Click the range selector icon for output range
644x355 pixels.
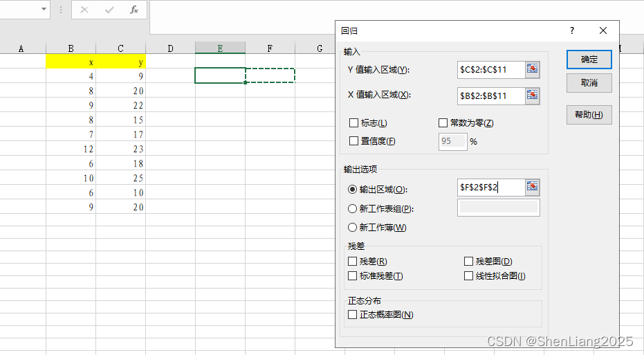click(x=533, y=187)
